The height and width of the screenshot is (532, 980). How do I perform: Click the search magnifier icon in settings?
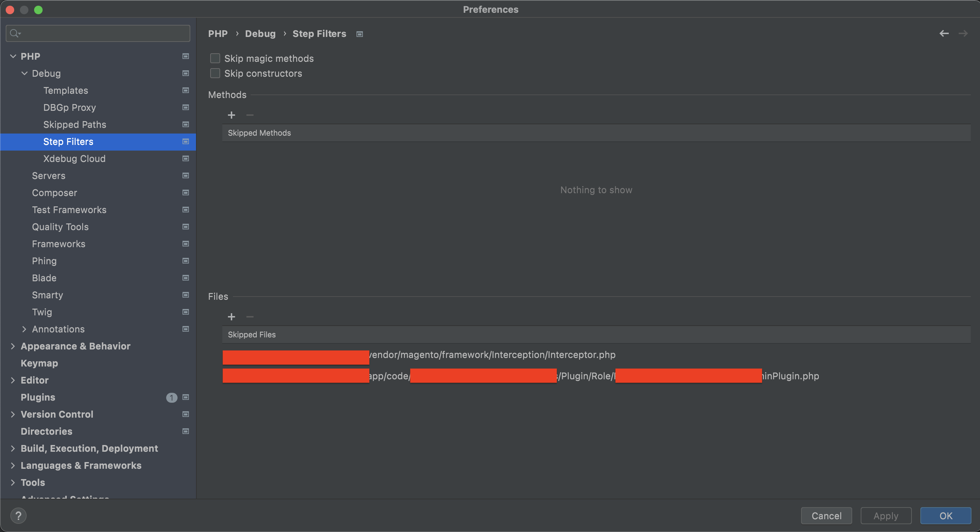(x=15, y=33)
